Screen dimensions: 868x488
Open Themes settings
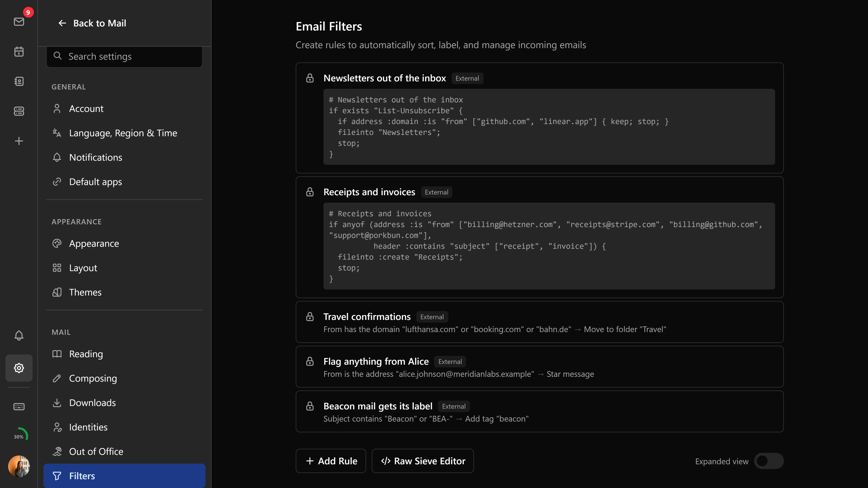124,292
